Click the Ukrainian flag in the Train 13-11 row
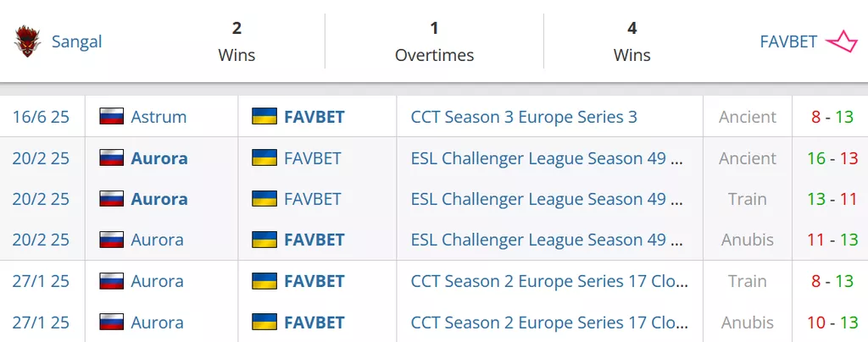Viewport: 868px width, 342px height. (x=264, y=199)
